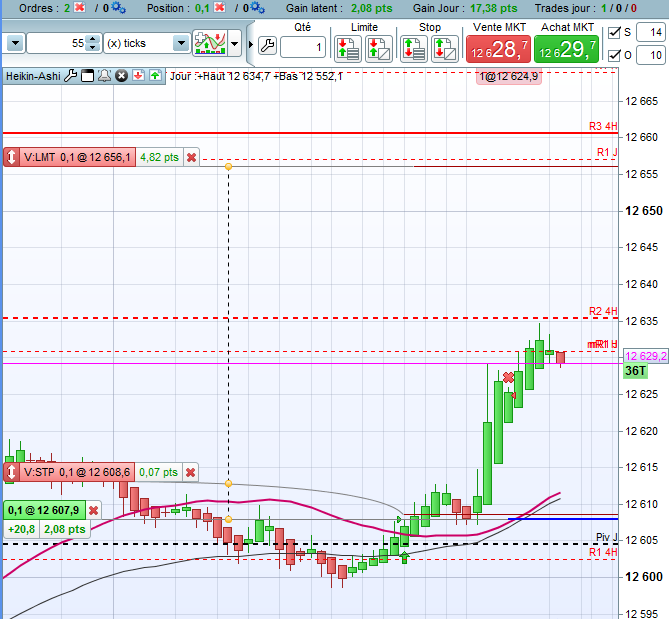The height and width of the screenshot is (619, 669).
Task: Click the 1@12 624,9 trade label
Action: (509, 77)
